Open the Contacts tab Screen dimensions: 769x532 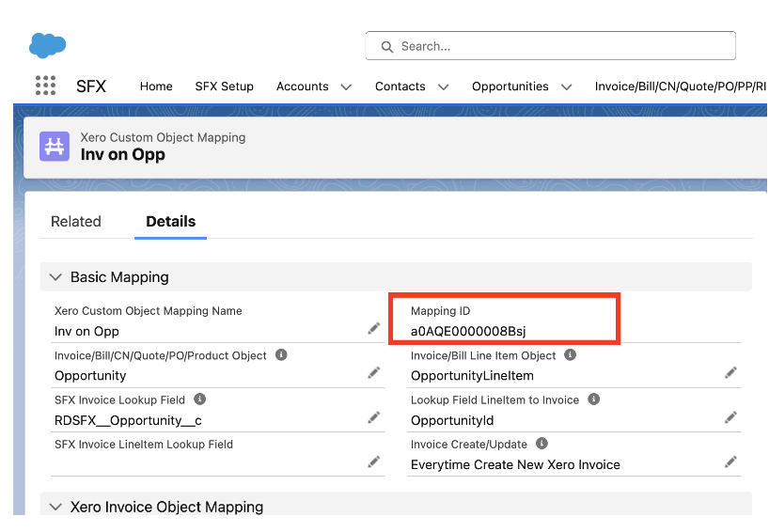(x=400, y=86)
